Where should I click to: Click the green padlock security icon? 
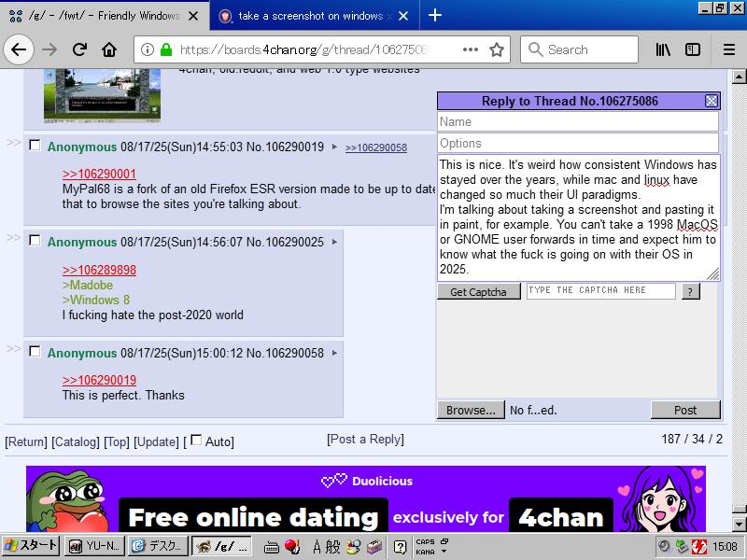tap(166, 49)
